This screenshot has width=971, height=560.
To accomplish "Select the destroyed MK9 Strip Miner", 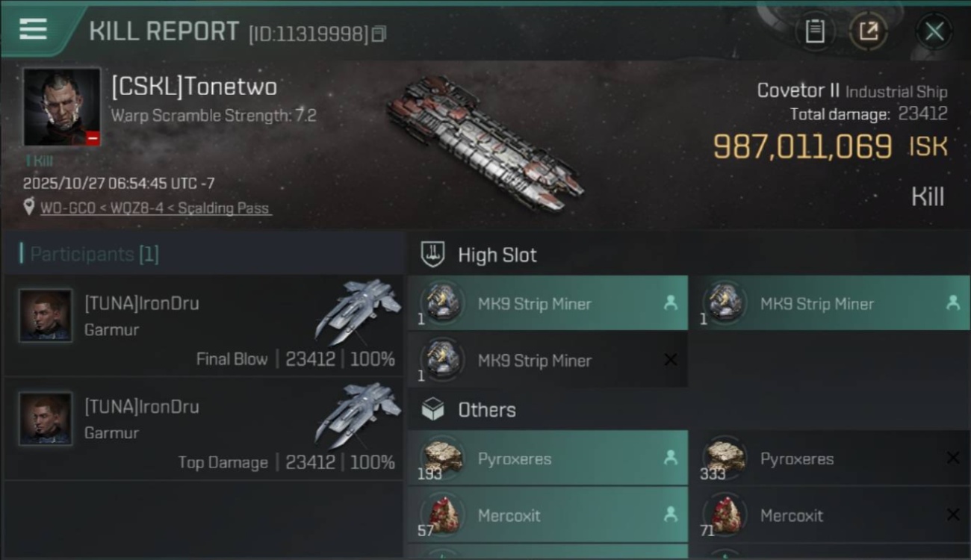I will 547,360.
